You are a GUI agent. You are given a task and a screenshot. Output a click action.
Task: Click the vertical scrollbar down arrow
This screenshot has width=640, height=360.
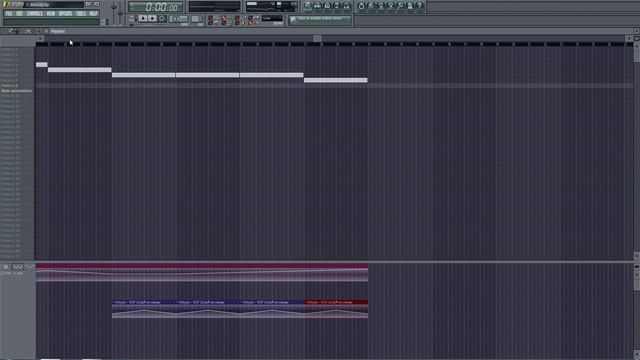point(636,256)
